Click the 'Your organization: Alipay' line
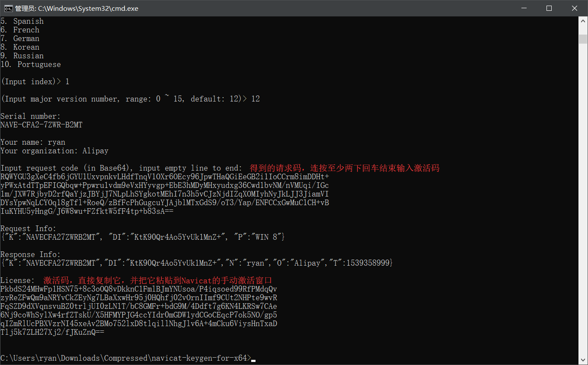The height and width of the screenshot is (365, 588). tap(54, 151)
